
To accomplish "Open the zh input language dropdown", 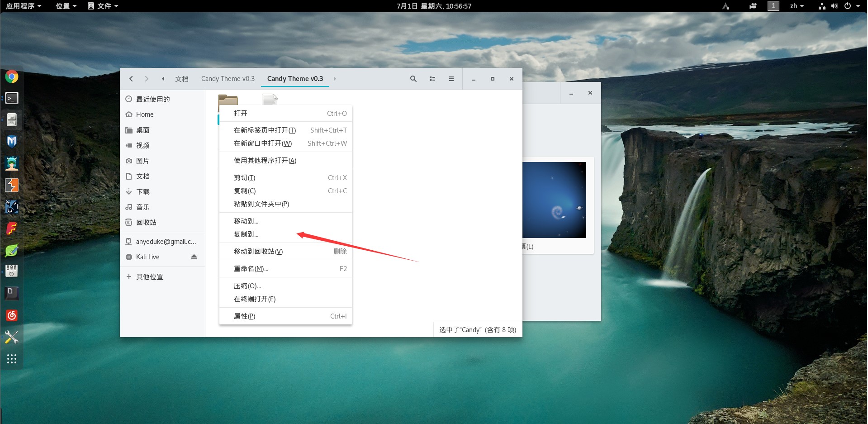I will pos(797,6).
